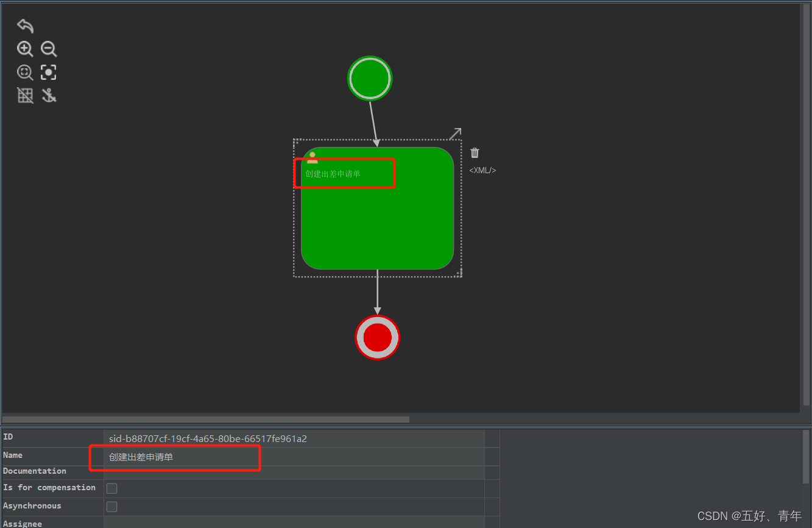
Task: Enable the Is for compensation checkbox
Action: click(112, 488)
